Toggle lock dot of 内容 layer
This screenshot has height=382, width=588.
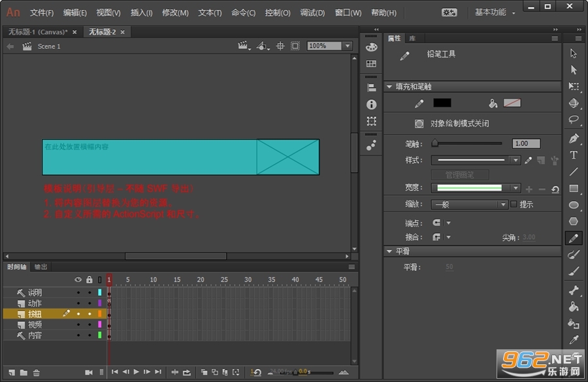coord(90,336)
